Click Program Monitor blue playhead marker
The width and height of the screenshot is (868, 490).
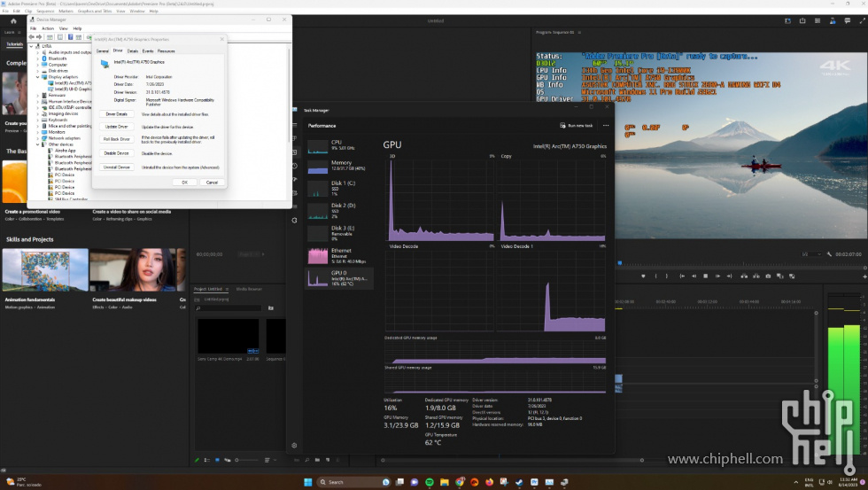620,263
